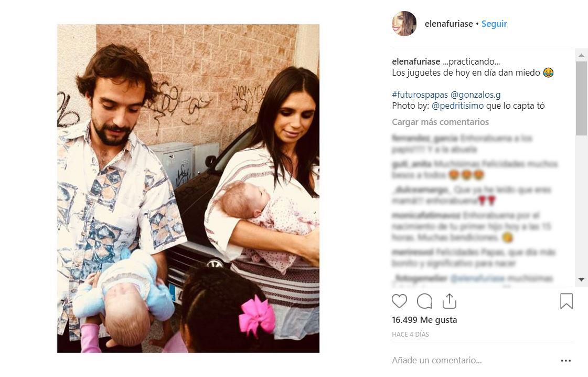Open the three-dot more options menu
Image resolution: width=588 pixels, height=377 pixels.
point(565,361)
